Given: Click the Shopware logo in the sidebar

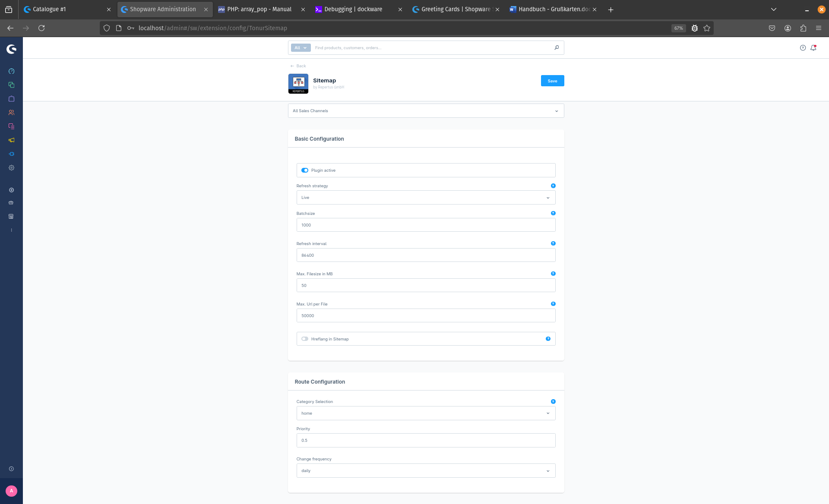Looking at the screenshot, I should click(11, 49).
